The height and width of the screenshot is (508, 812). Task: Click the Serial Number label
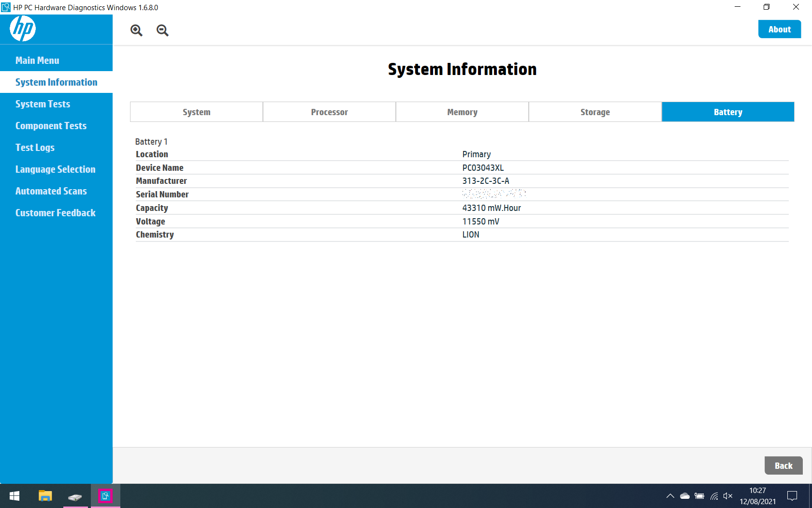point(162,194)
